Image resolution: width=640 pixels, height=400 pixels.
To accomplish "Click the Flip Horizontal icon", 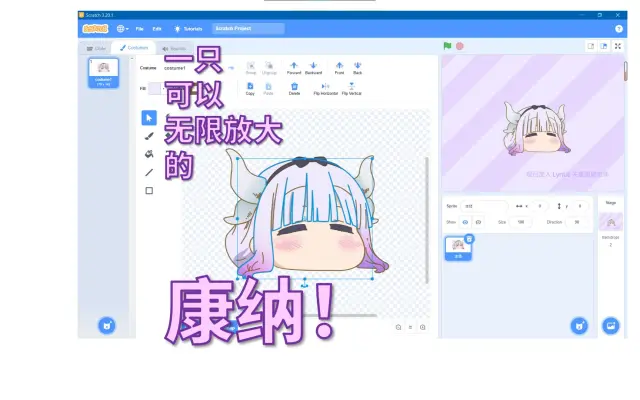I will 325,87.
